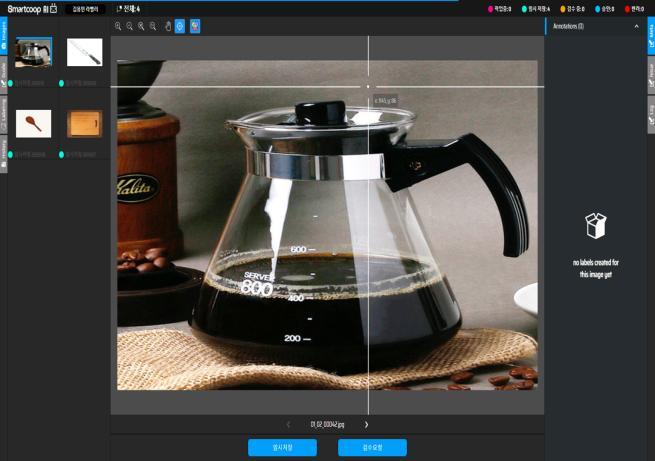Click the pink status dot filter

pos(490,9)
